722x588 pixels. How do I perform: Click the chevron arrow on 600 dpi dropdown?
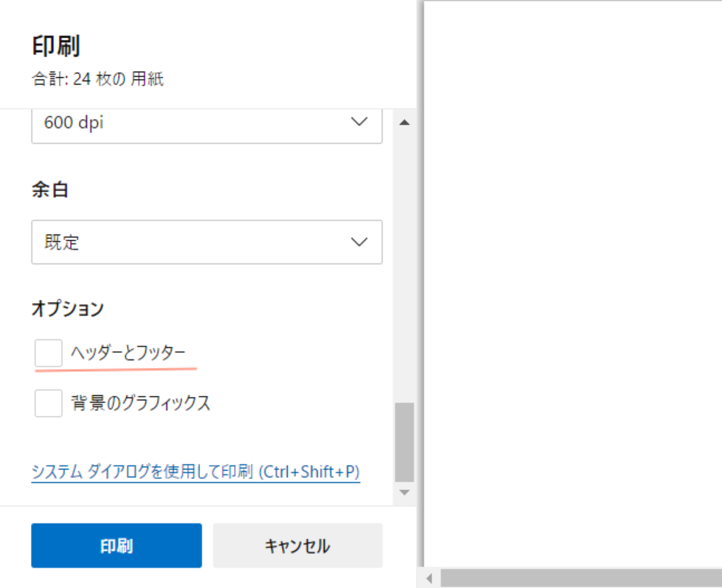[x=359, y=122]
